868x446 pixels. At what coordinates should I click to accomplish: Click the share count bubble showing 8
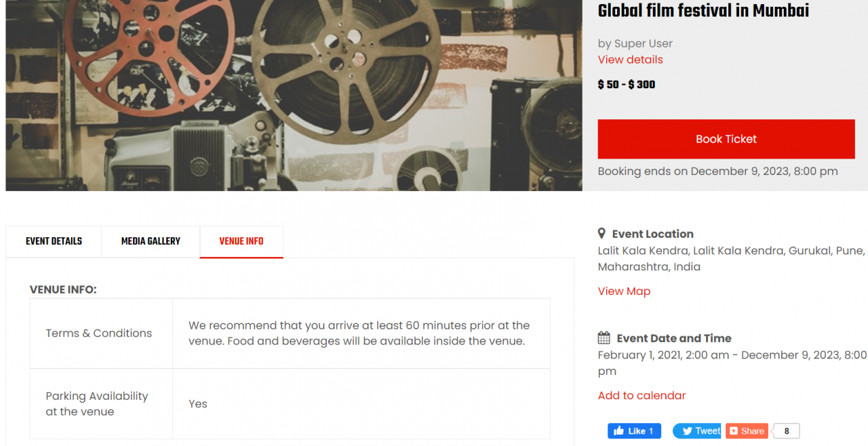tap(787, 431)
